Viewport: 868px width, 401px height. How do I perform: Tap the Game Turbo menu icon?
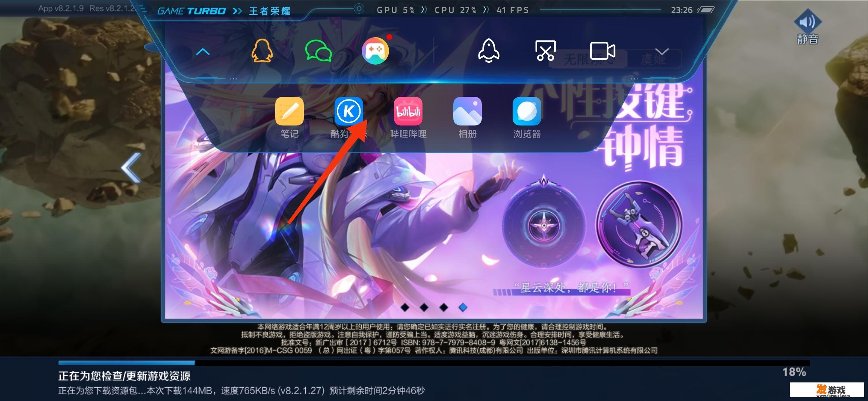143,9
